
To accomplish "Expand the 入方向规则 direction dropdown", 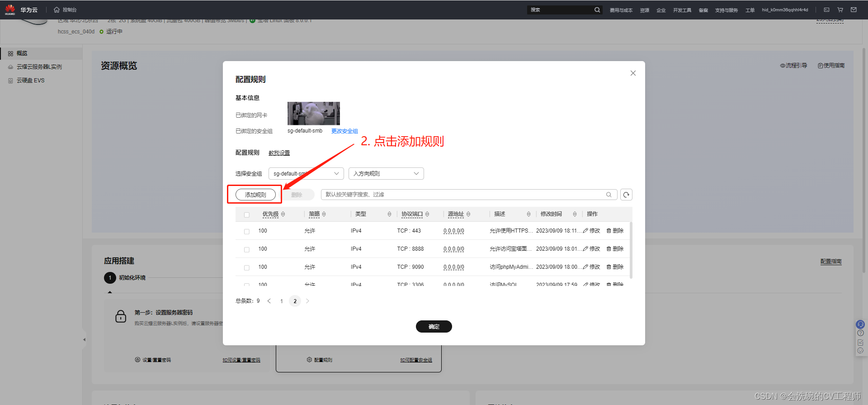I will click(x=386, y=174).
